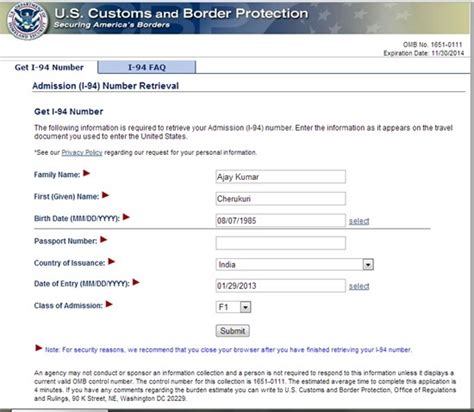The image size is (474, 412).
Task: Click the U.S. Customs and Border Protection banner title
Action: 181,13
